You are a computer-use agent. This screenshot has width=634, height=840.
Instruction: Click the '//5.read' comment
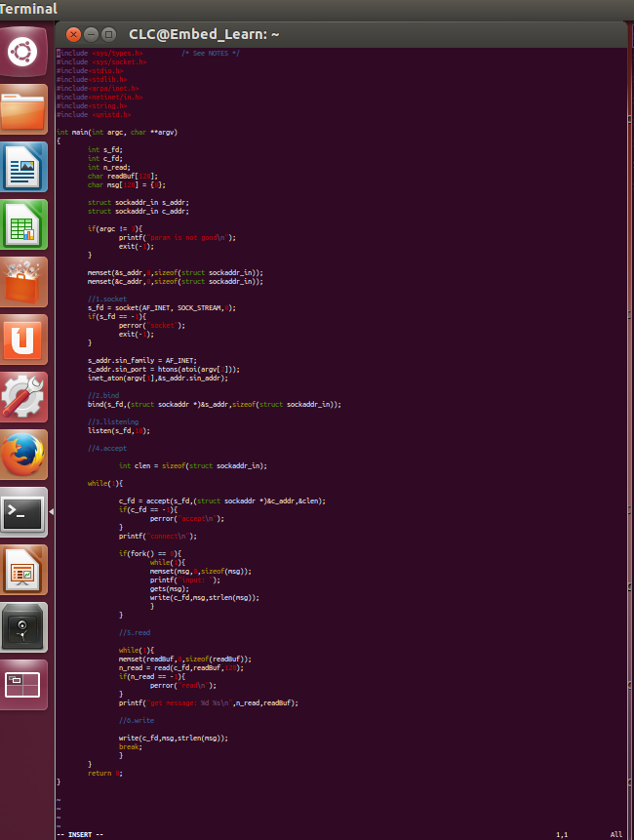[x=135, y=632]
